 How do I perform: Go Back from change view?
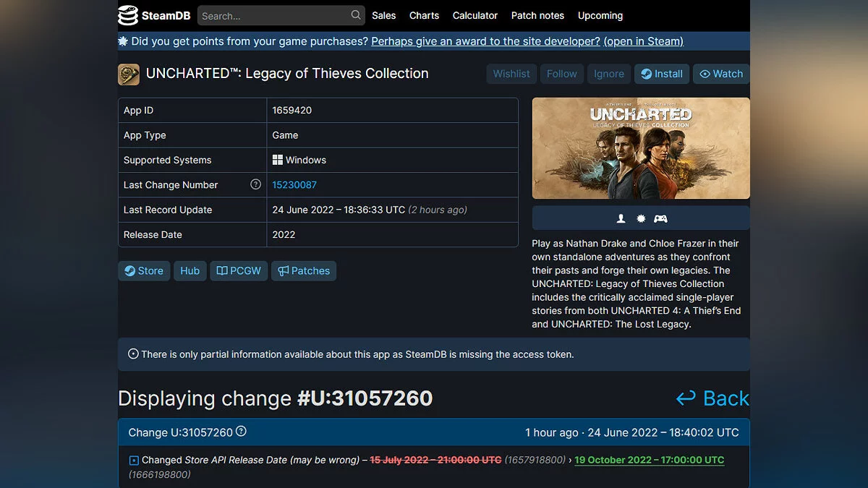pos(712,398)
